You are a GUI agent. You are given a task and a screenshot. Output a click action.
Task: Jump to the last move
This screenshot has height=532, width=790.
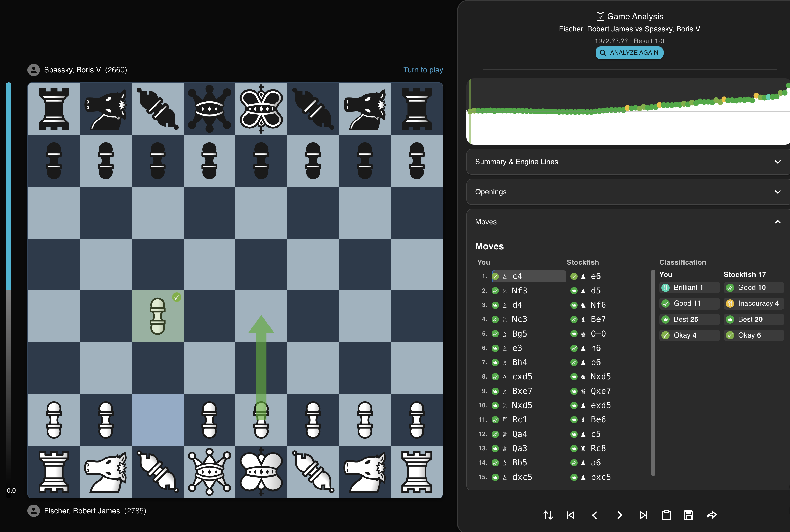click(644, 515)
